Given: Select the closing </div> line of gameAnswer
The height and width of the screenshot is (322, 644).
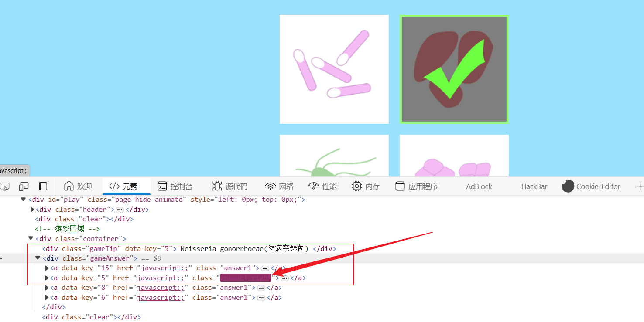Looking at the screenshot, I should pos(54,307).
